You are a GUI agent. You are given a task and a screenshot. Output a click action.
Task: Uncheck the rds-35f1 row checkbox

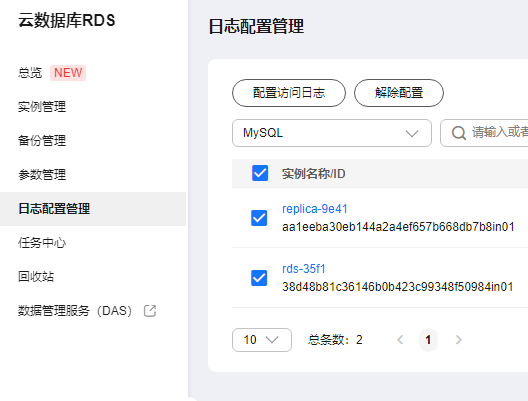(x=259, y=278)
